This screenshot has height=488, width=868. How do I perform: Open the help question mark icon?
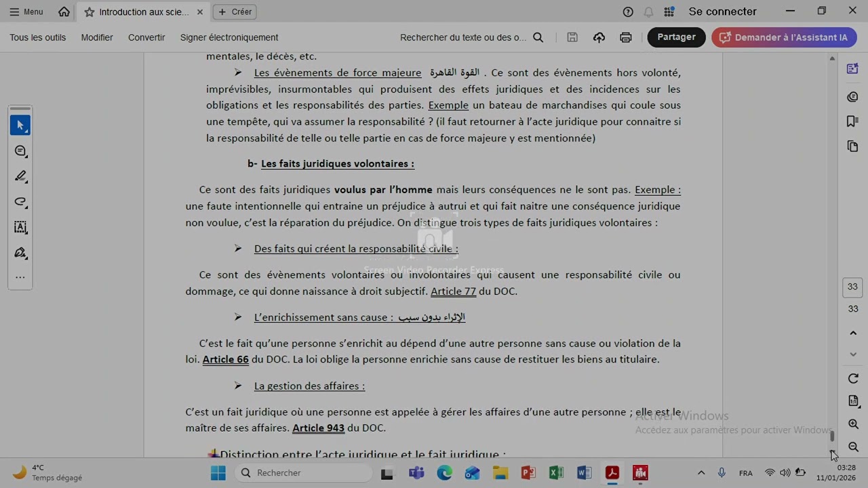click(628, 12)
